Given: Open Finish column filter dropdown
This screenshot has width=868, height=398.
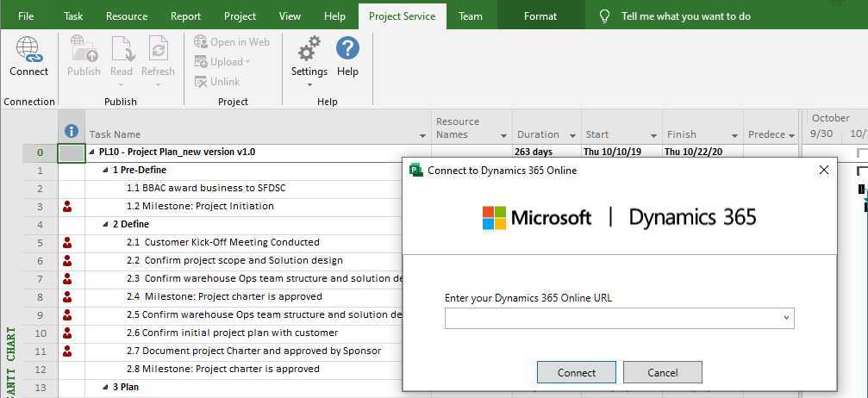Looking at the screenshot, I should [734, 135].
